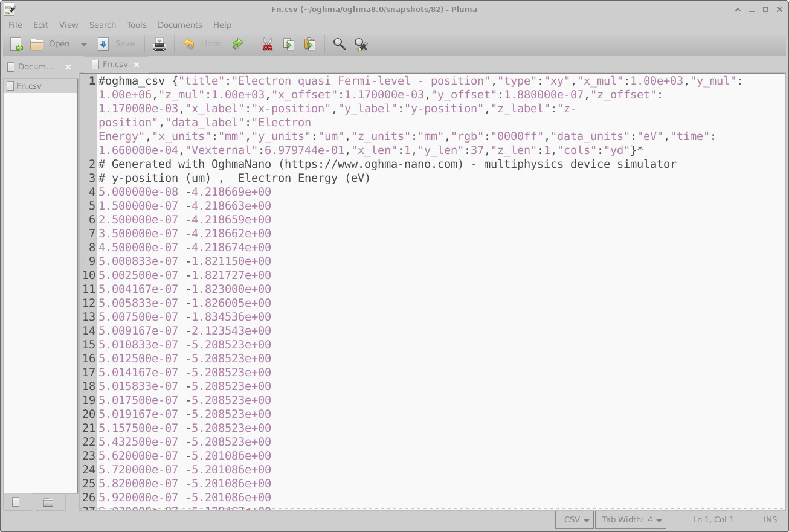This screenshot has height=532, width=789.
Task: Open Find with the magnifier icon
Action: [x=340, y=44]
